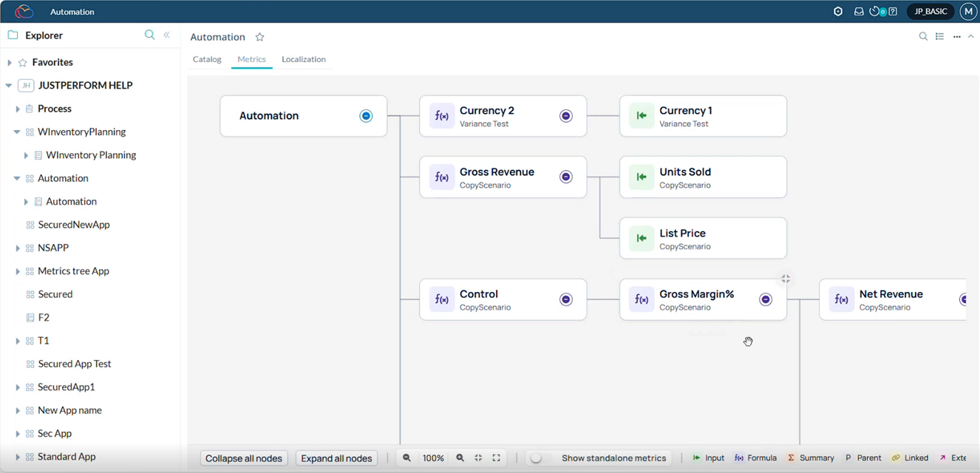The width and height of the screenshot is (980, 473).
Task: Collapse the Currency 2 node children
Action: 565,116
